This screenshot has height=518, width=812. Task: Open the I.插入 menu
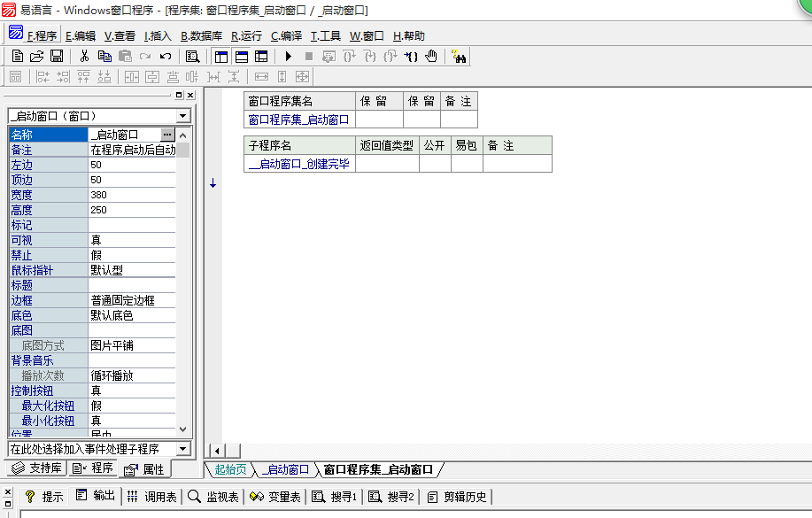(158, 35)
